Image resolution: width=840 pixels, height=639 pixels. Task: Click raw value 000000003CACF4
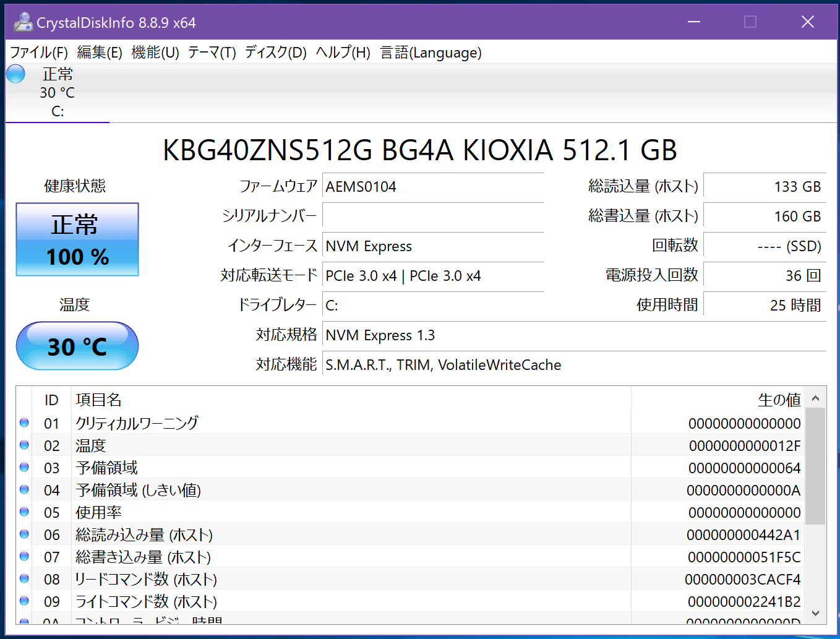tap(743, 580)
